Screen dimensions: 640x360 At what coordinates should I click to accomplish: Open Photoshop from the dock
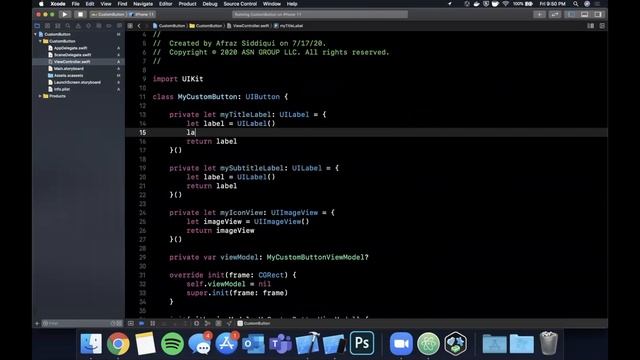(362, 343)
